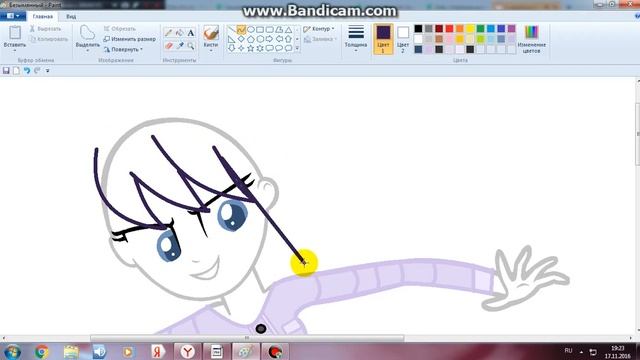The height and width of the screenshot is (360, 640).
Task: Open the Paint file menu button
Action: point(13,16)
